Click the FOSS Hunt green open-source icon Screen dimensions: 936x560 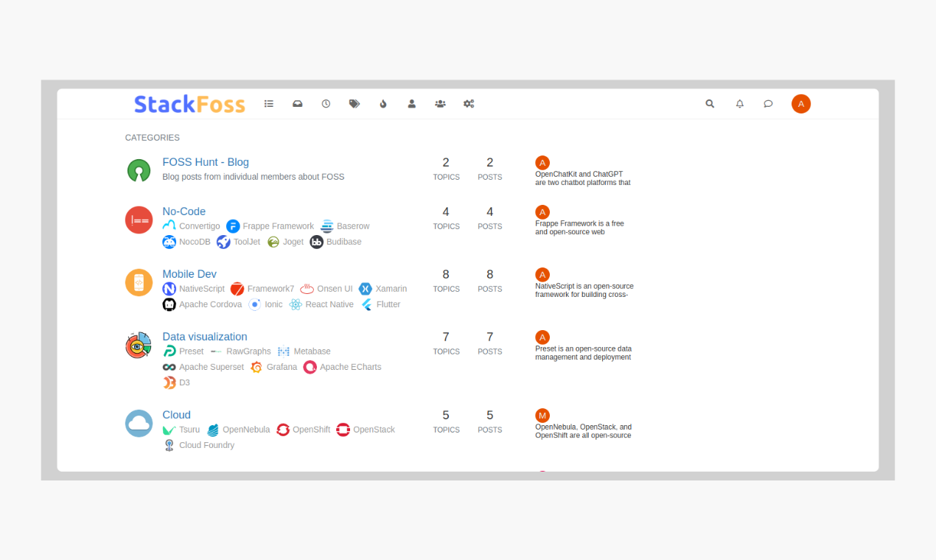139,170
